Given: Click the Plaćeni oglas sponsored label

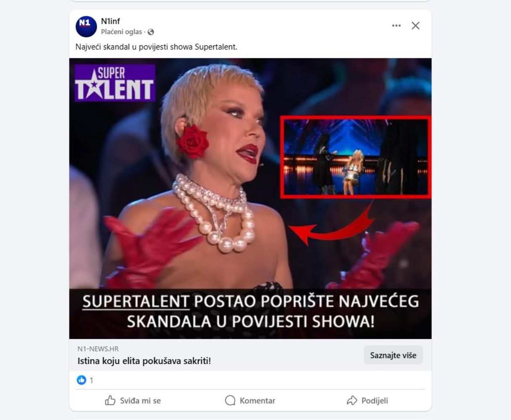Looking at the screenshot, I should point(121,32).
